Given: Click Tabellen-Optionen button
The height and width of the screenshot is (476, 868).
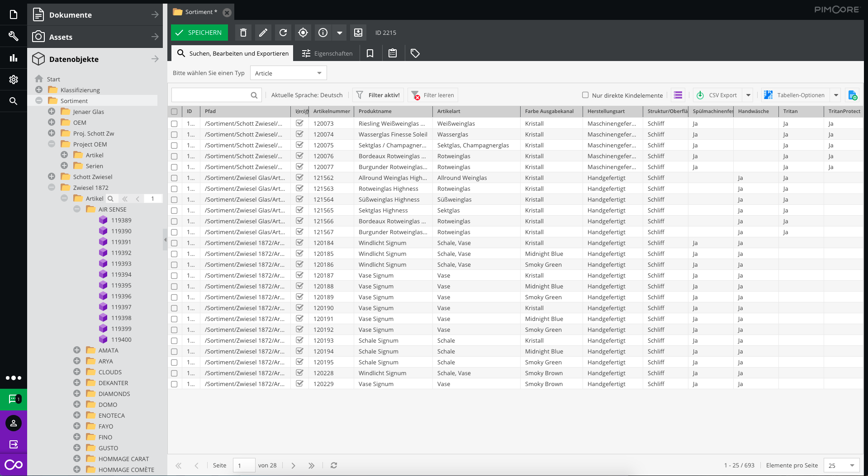Looking at the screenshot, I should [x=796, y=95].
